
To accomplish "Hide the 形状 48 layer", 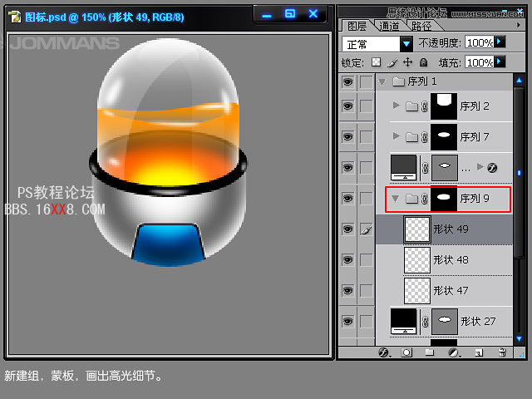I will tap(347, 260).
